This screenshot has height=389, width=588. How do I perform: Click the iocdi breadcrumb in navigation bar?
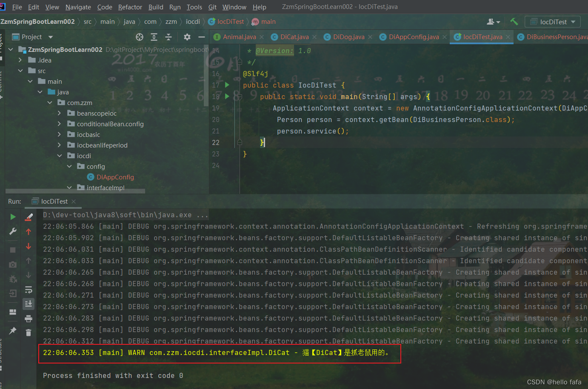click(193, 22)
